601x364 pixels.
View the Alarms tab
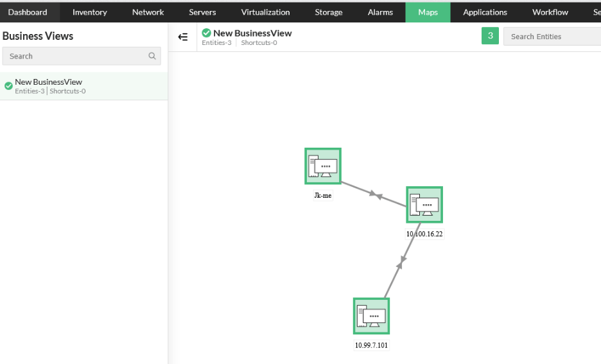point(380,12)
